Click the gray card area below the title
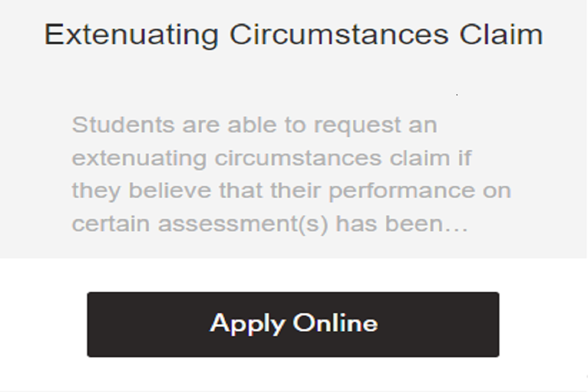The image size is (588, 392). tap(293, 77)
